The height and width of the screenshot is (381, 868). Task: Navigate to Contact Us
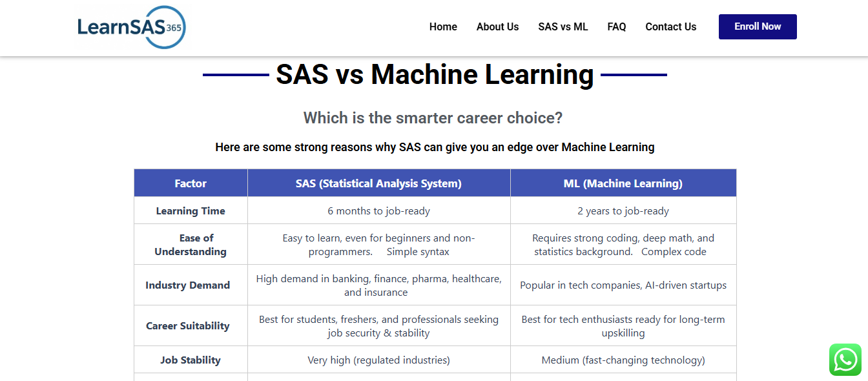pos(671,27)
